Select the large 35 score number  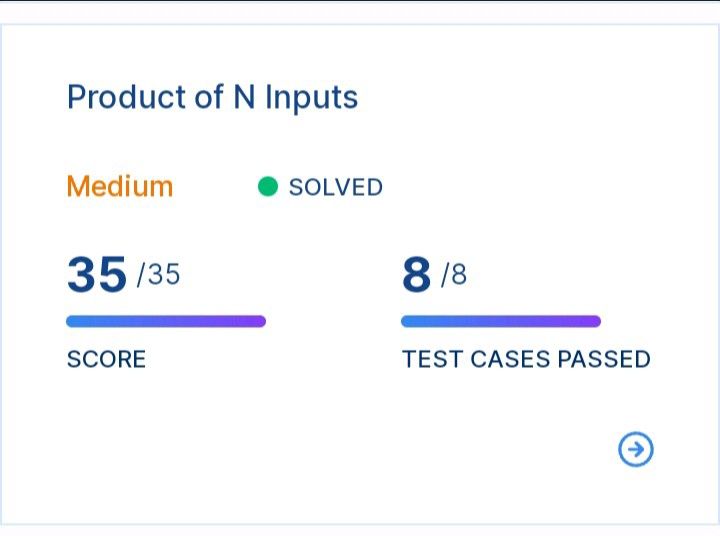[97, 274]
